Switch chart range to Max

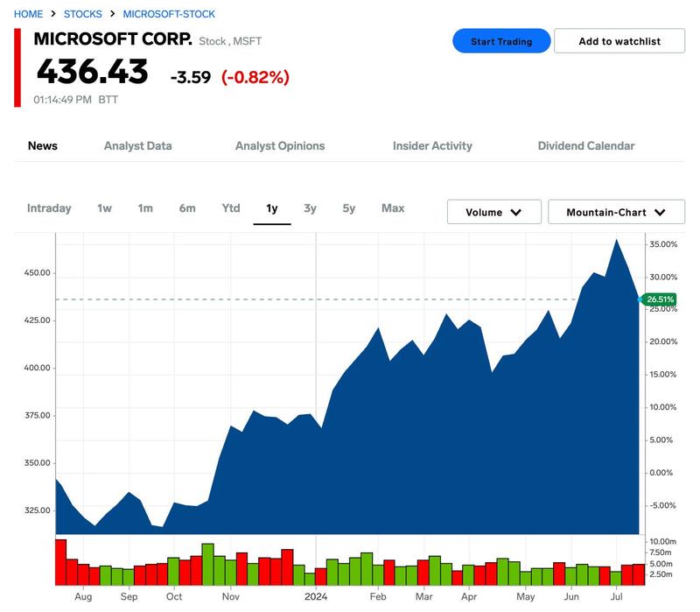393,208
